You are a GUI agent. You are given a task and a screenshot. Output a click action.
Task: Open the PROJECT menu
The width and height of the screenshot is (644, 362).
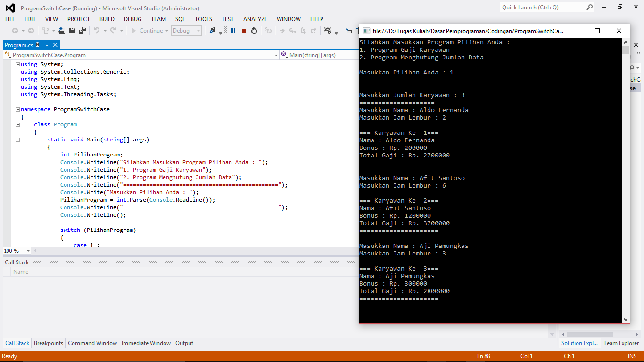click(79, 19)
